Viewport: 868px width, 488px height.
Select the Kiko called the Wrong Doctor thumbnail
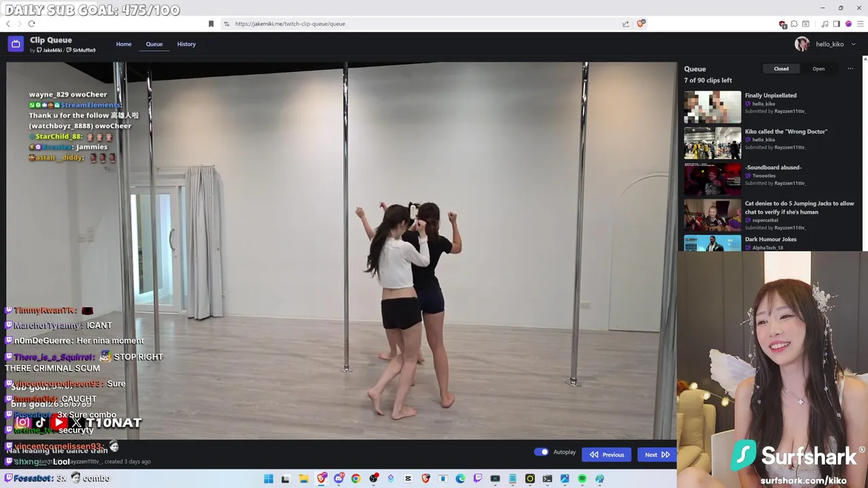click(x=713, y=143)
